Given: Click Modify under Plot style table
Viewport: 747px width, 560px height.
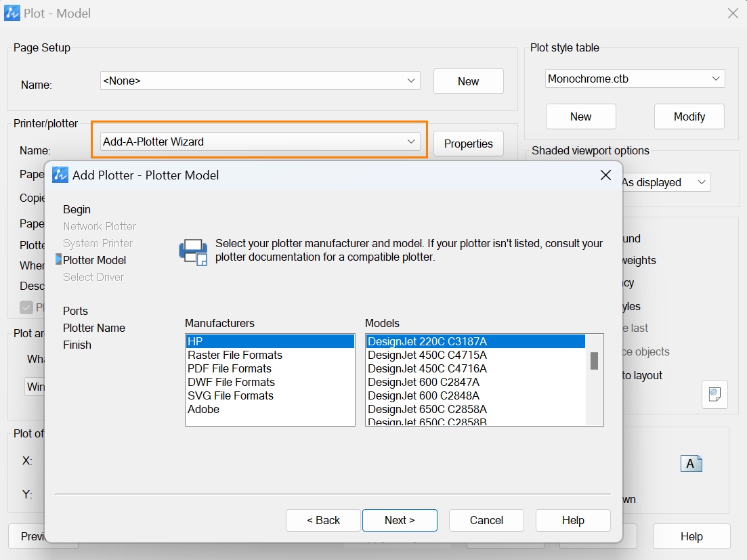Looking at the screenshot, I should (x=689, y=116).
